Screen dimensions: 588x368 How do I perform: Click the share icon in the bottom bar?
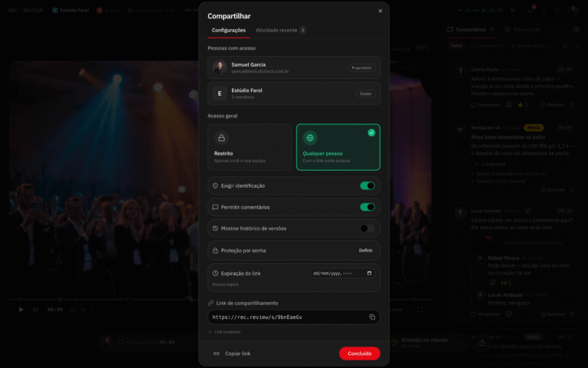click(482, 343)
